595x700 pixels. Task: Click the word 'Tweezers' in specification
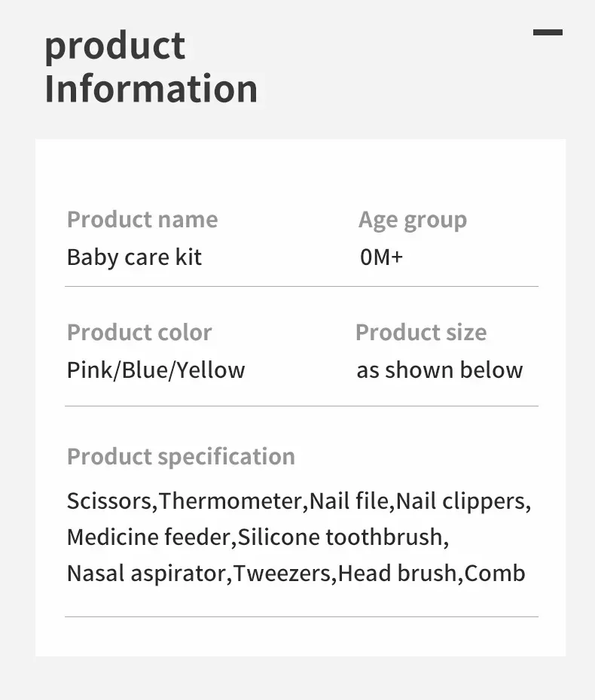click(282, 574)
